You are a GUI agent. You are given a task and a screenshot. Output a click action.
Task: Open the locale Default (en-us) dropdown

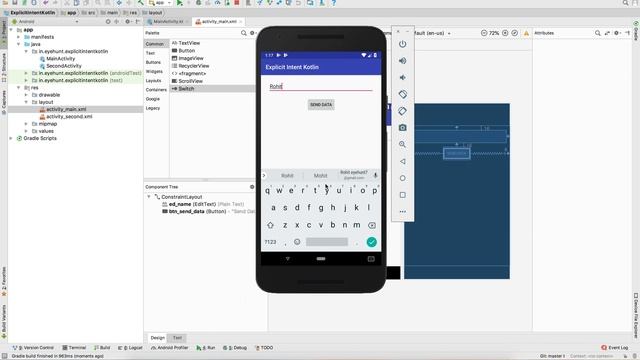(432, 33)
